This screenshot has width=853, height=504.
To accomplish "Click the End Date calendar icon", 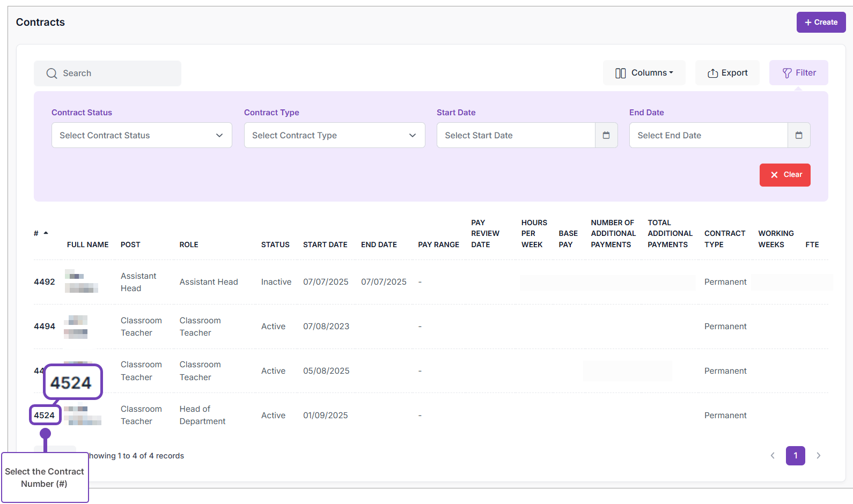I will point(799,135).
